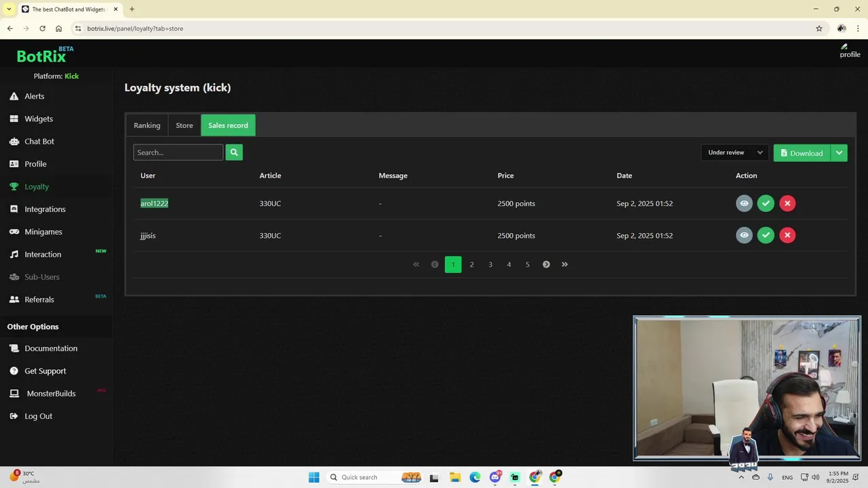Open Under review status dropdown
The width and height of the screenshot is (868, 488).
(x=735, y=152)
